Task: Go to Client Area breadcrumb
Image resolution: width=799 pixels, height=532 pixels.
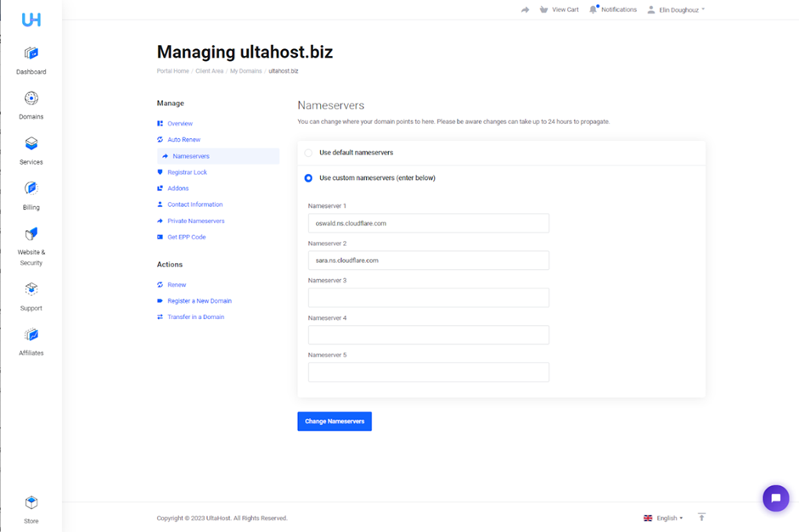Action: [210, 71]
